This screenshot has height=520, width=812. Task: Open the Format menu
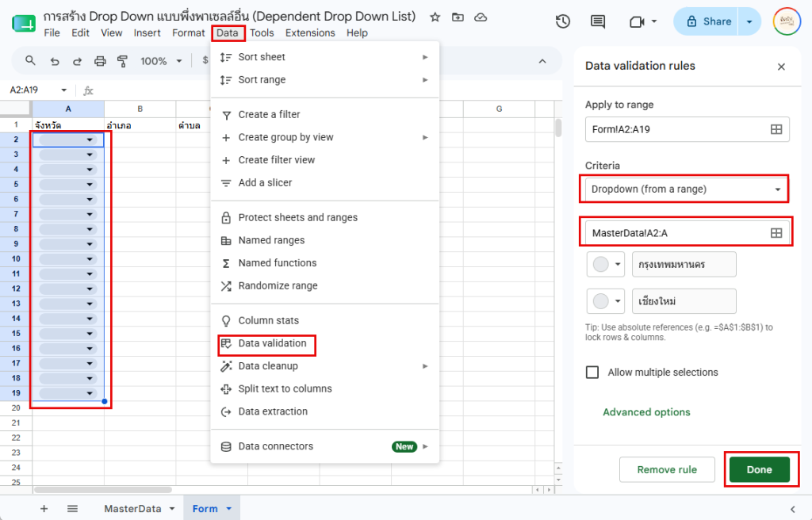pyautogui.click(x=189, y=32)
